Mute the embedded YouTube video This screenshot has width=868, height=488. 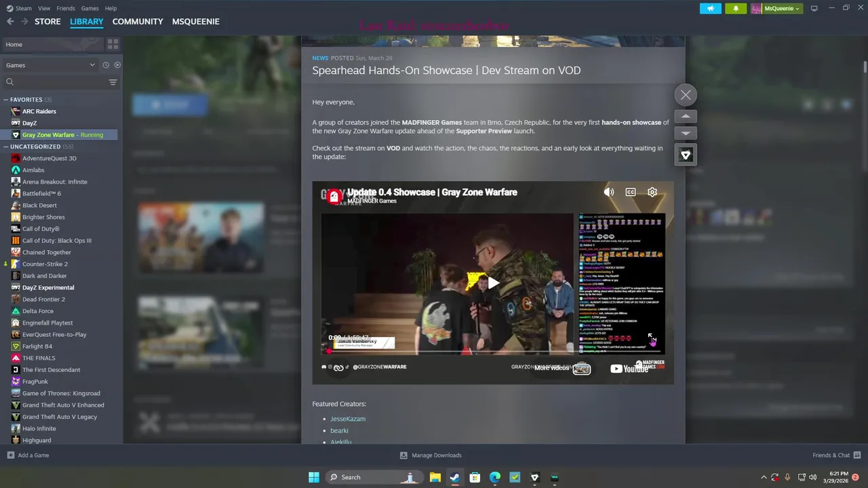[x=609, y=192]
